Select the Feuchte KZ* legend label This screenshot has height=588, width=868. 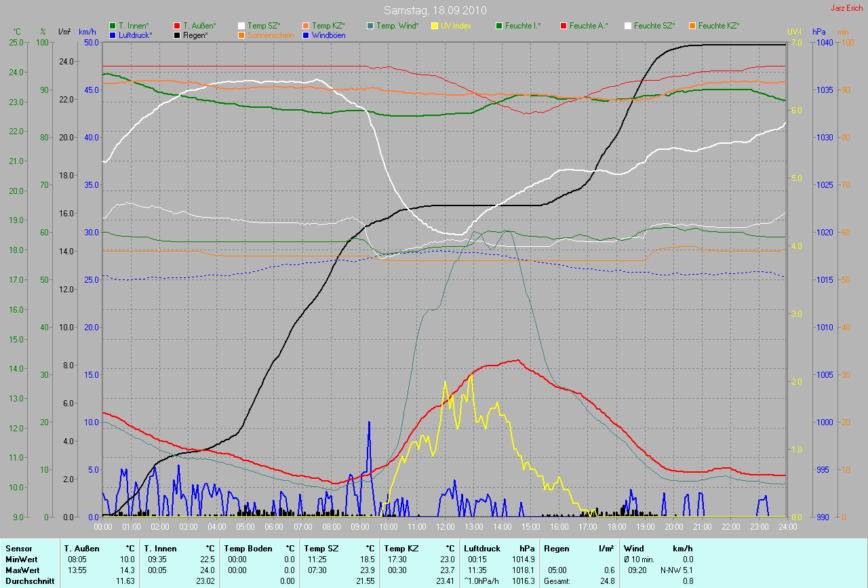point(719,26)
